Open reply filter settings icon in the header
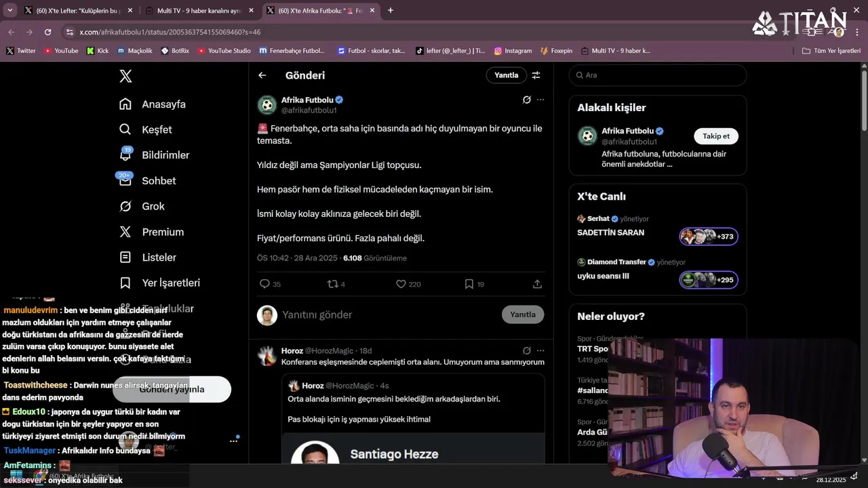This screenshot has width=868, height=488. click(536, 75)
